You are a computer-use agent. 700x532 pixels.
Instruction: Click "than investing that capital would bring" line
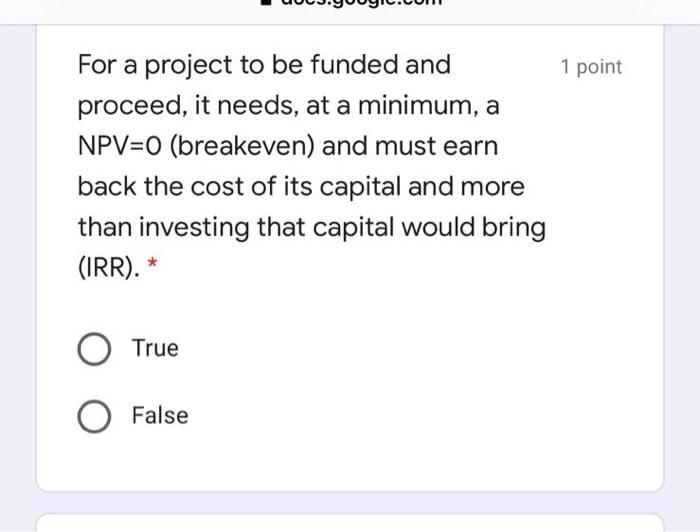coord(312,228)
